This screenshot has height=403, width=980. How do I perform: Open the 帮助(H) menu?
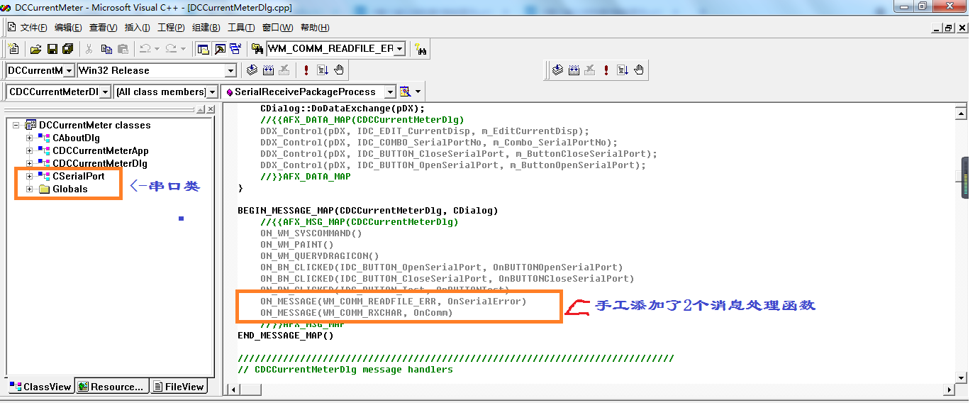(315, 28)
